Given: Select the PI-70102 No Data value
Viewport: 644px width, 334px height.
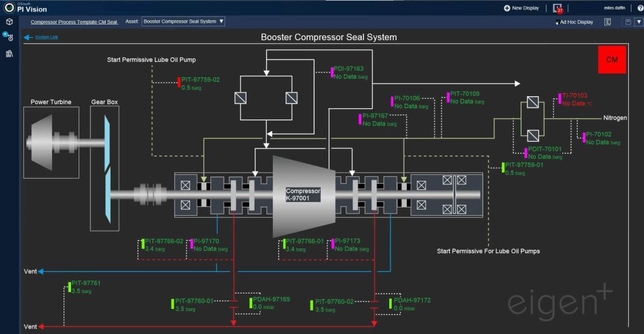Looking at the screenshot, I should (603, 142).
